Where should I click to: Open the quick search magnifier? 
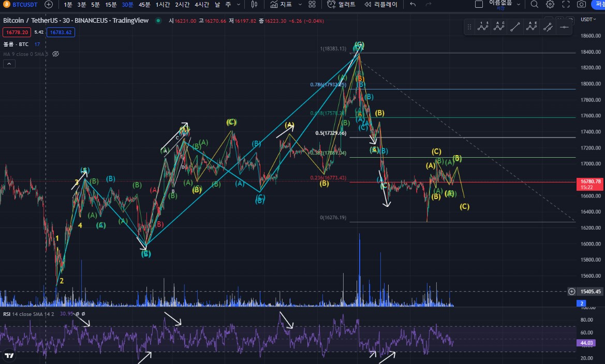coord(535,5)
